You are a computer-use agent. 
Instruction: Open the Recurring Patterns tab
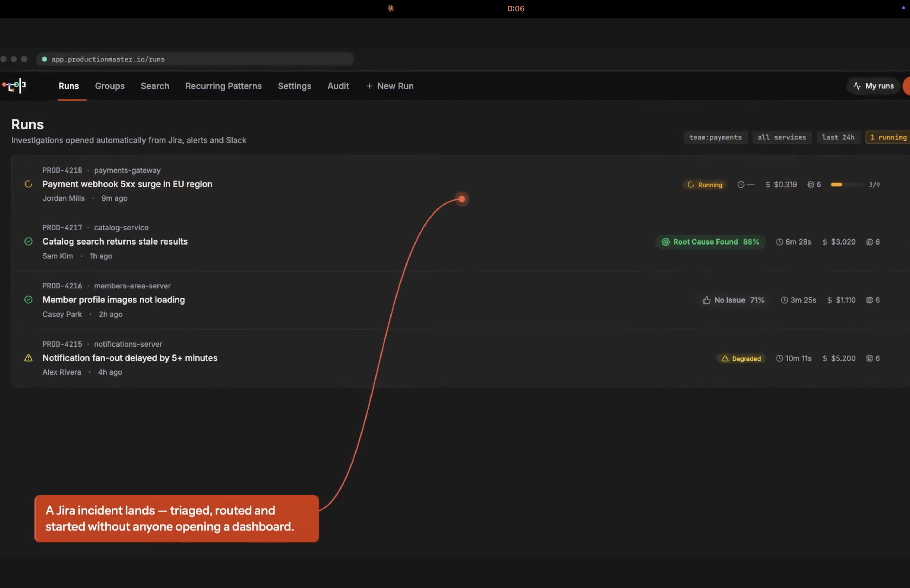(x=223, y=86)
